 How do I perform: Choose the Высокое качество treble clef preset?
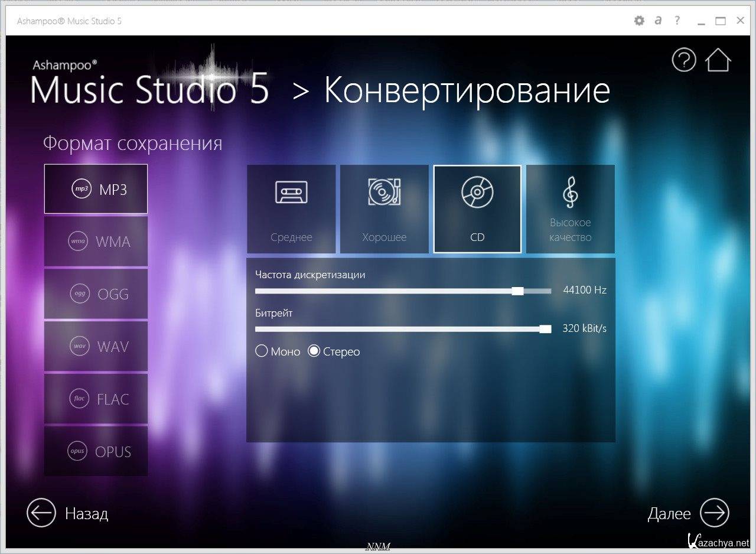[x=571, y=209]
